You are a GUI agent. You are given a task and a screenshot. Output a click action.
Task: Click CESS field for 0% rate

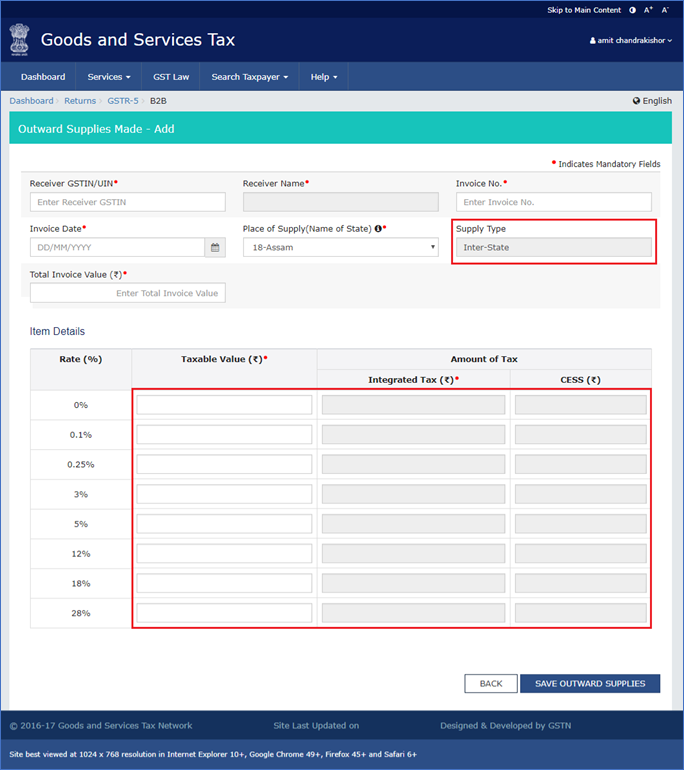(580, 405)
